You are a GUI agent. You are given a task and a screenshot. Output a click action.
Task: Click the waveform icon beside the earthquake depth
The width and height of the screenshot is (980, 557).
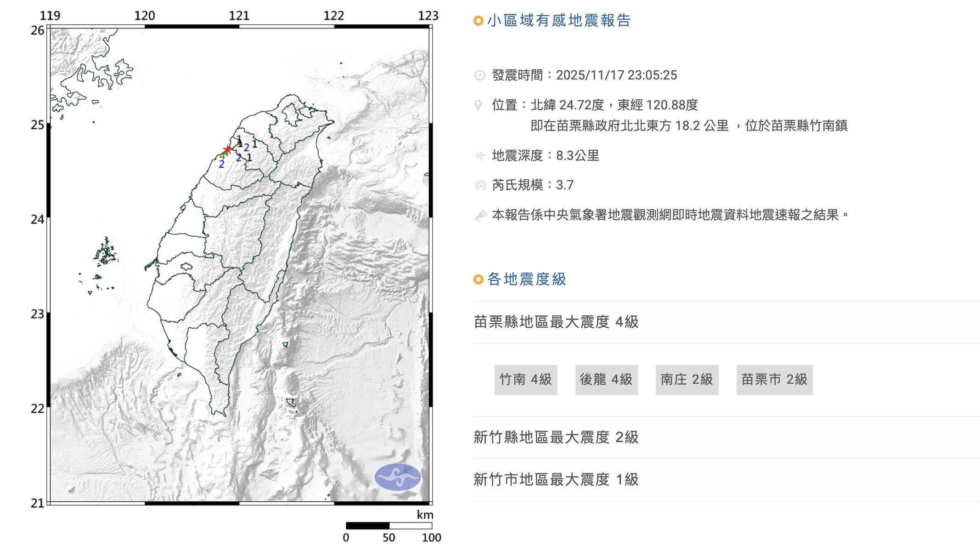coord(480,156)
